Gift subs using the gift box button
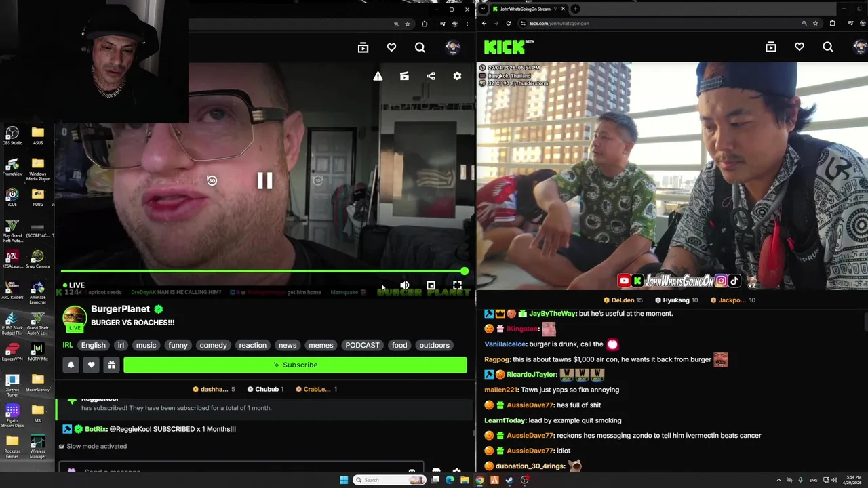Screen dimensions: 868x488 (x=111, y=365)
